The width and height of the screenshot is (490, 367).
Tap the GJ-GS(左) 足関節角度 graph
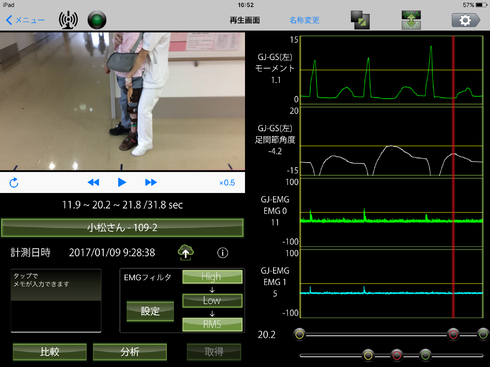[x=392, y=141]
